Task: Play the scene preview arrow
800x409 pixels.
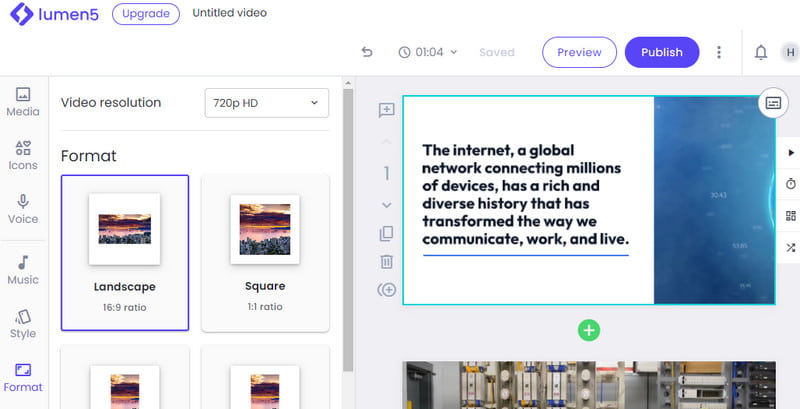Action: [791, 153]
